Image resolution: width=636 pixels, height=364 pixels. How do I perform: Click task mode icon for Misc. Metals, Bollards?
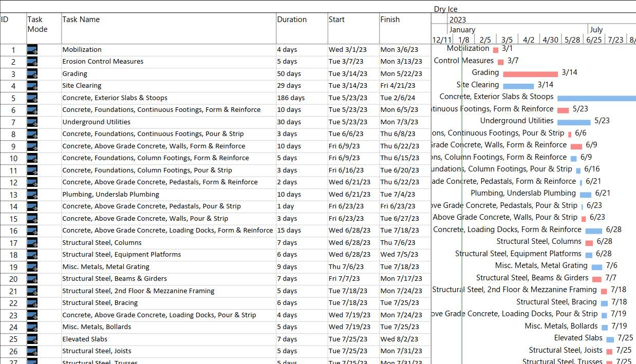click(x=32, y=327)
